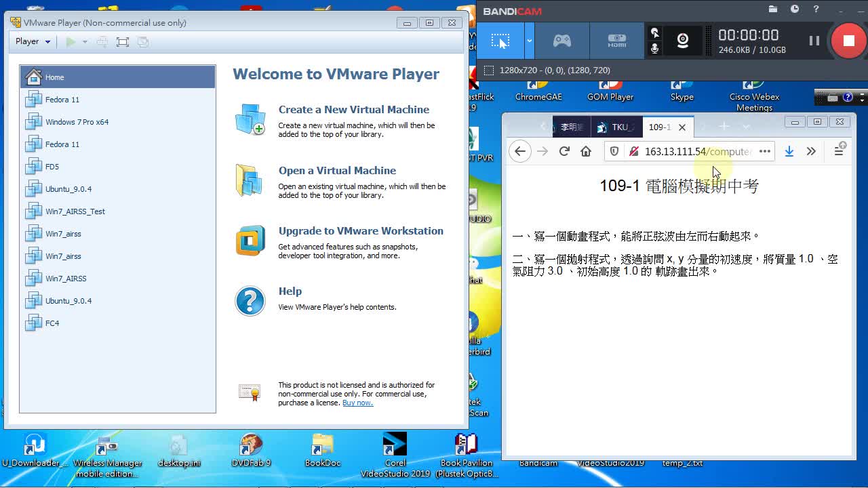The width and height of the screenshot is (868, 488).
Task: Open the power options arrow beside Play
Action: tap(85, 41)
